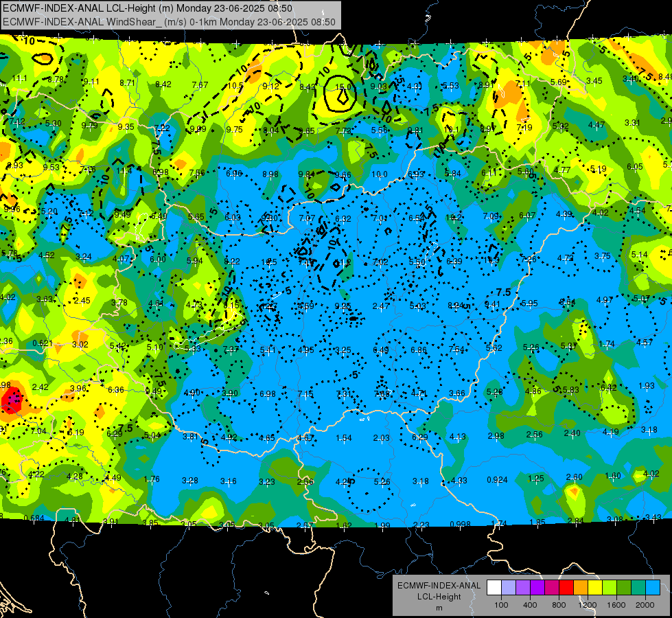Click the 1.76 map value
Image resolution: width=672 pixels, height=618 pixels.
pos(152,479)
